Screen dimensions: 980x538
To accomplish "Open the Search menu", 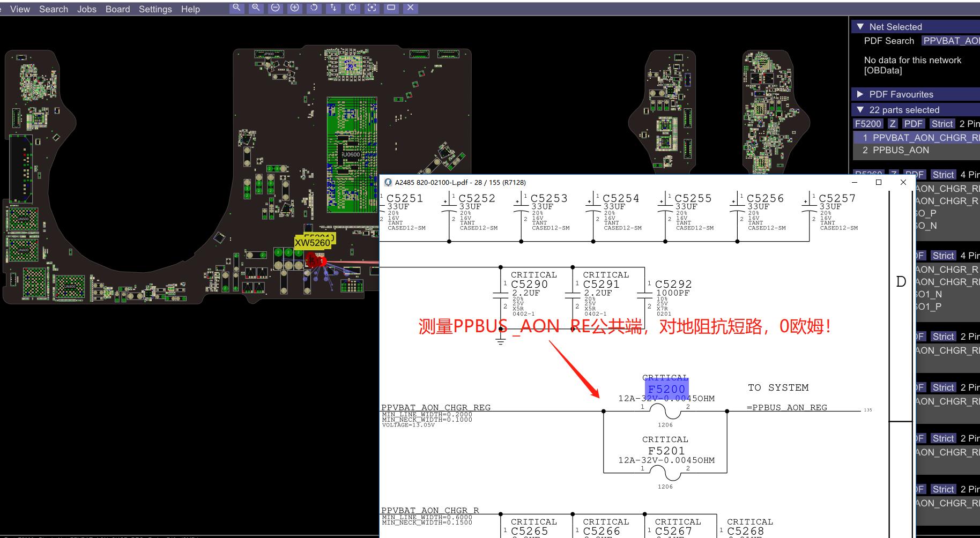I will 54,9.
